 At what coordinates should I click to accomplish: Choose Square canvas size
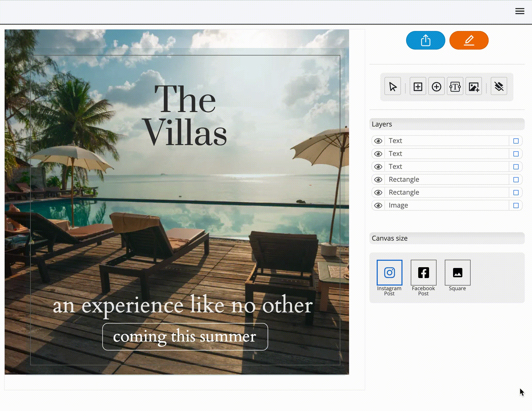pos(457,273)
